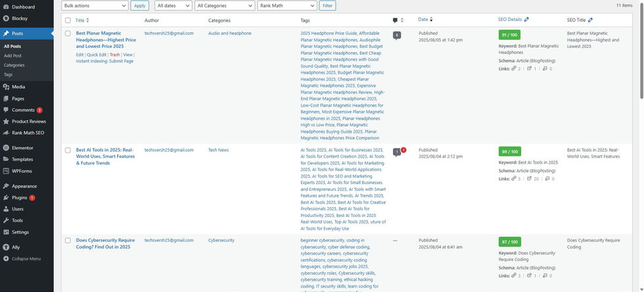Sort posts by Title column

pos(82,20)
